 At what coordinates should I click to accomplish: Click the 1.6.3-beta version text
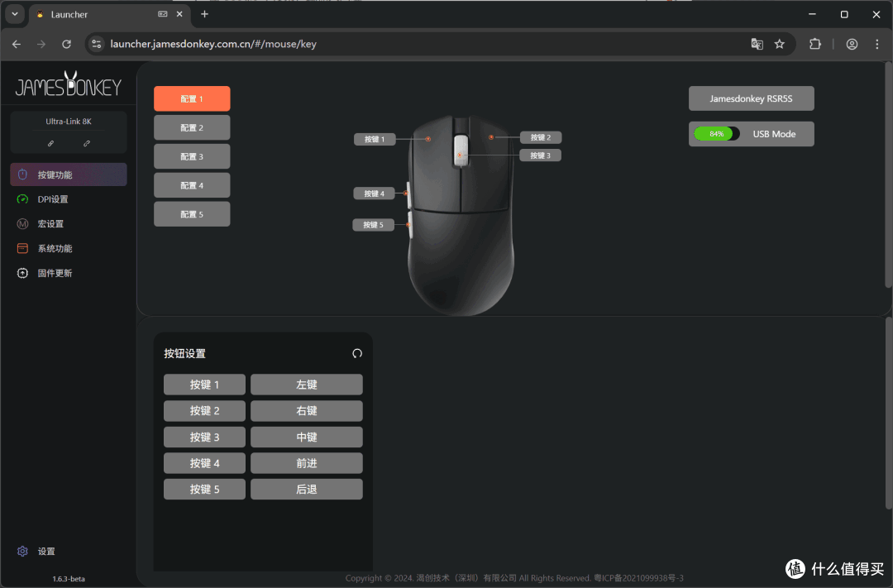click(69, 579)
